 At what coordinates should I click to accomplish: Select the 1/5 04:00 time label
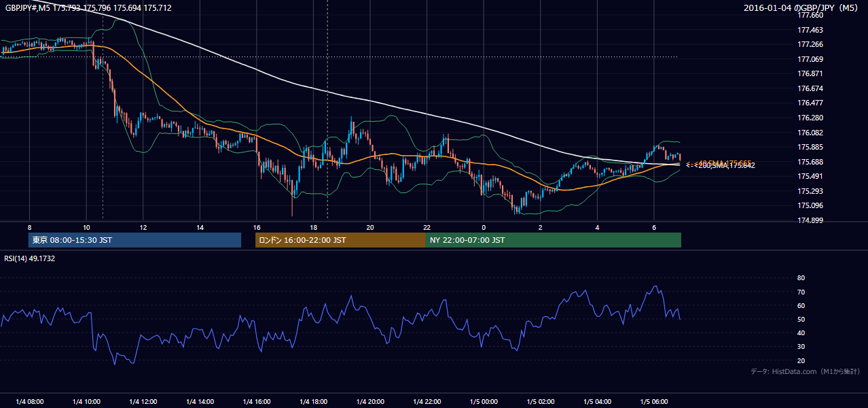[598, 401]
